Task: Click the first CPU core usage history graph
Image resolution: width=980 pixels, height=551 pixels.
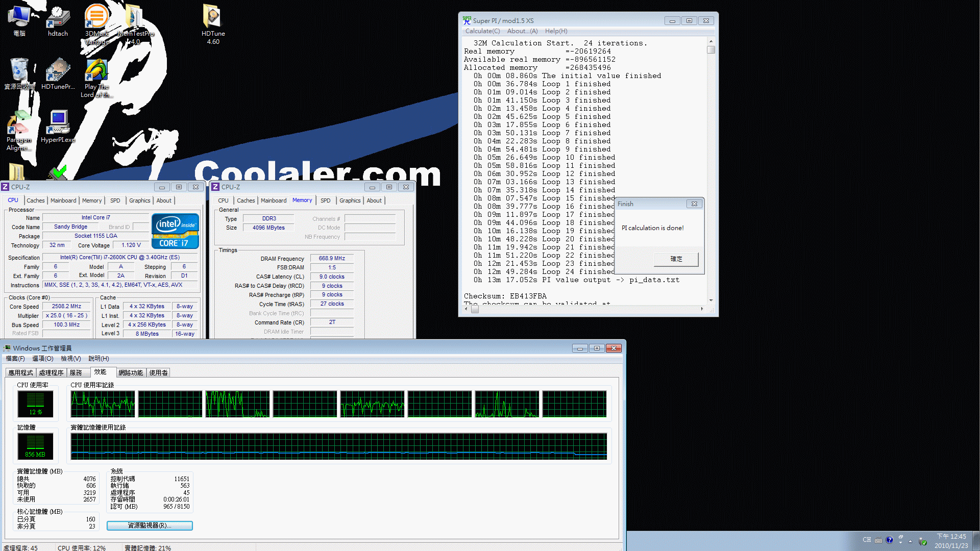Action: coord(103,404)
